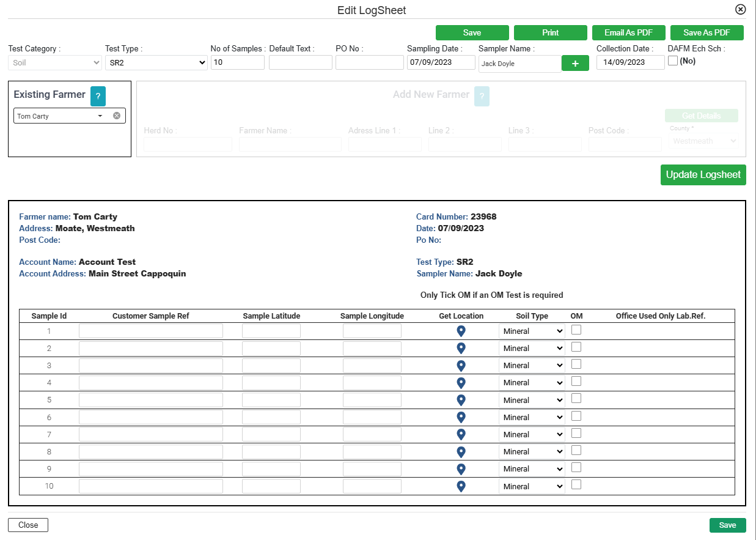The image size is (756, 540).
Task: Expand the Soil Type dropdown for sample 3
Action: click(x=532, y=365)
